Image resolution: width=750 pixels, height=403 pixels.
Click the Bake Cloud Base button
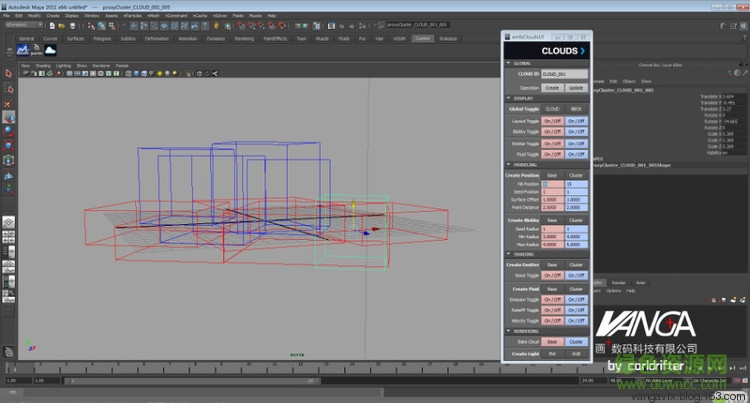point(552,341)
